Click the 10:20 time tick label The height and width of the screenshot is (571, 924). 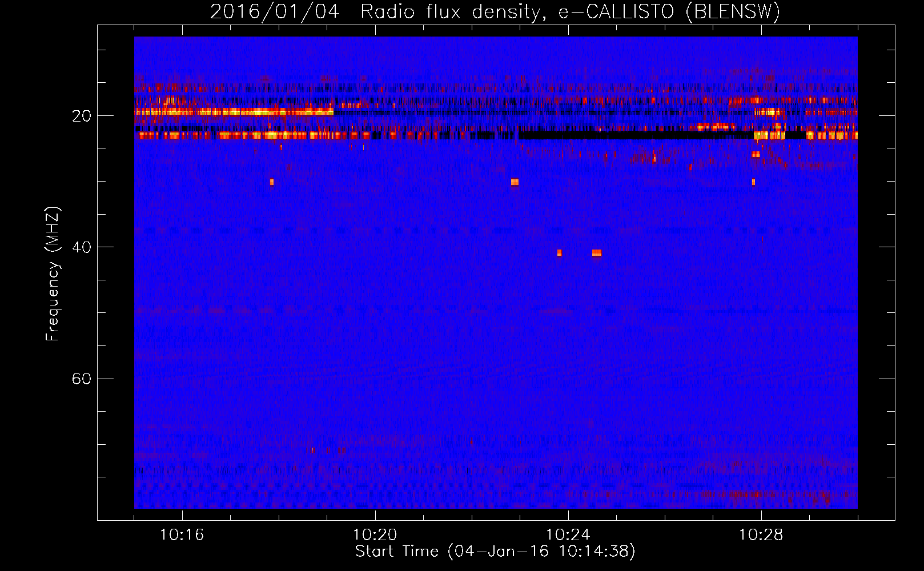(x=375, y=535)
